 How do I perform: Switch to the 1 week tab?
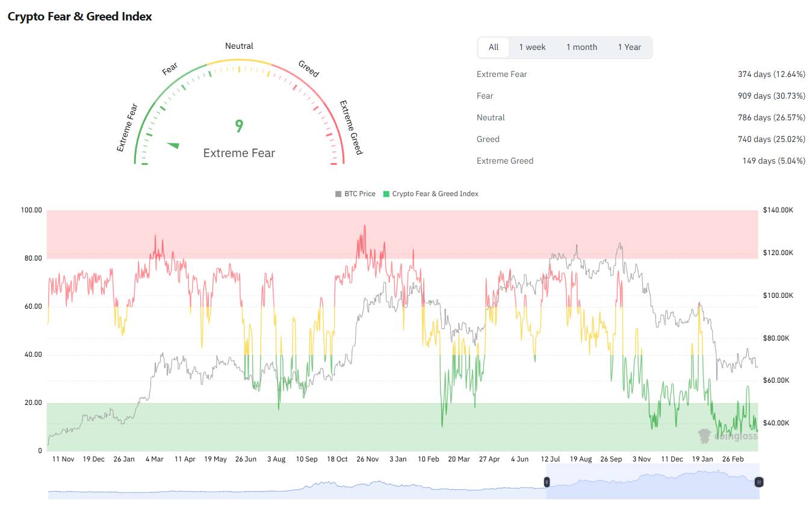click(x=532, y=48)
